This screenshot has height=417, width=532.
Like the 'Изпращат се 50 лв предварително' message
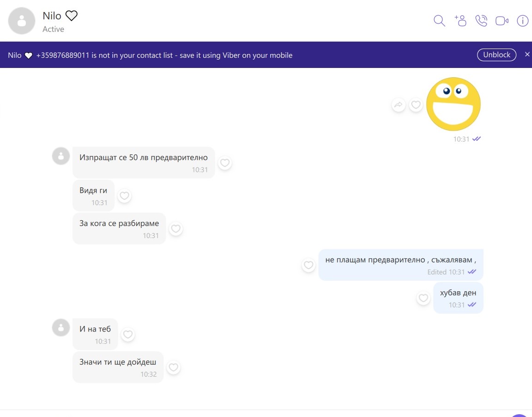(225, 163)
